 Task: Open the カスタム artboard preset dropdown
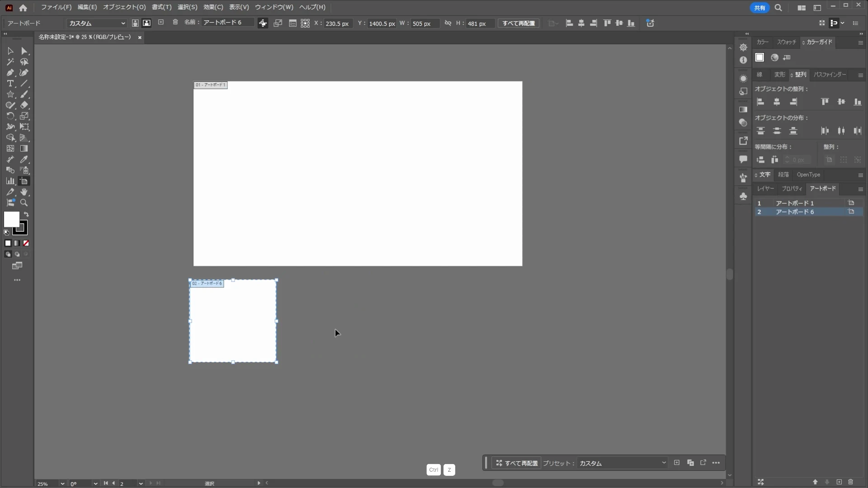(x=96, y=23)
